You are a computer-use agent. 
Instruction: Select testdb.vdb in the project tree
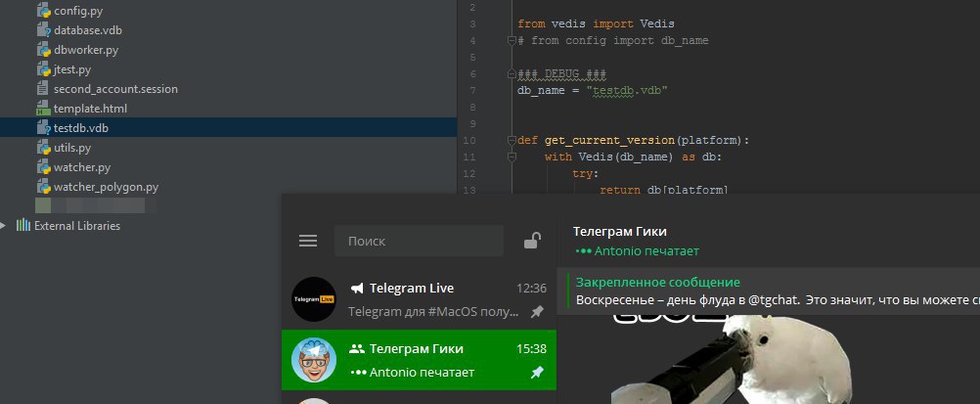click(81, 128)
